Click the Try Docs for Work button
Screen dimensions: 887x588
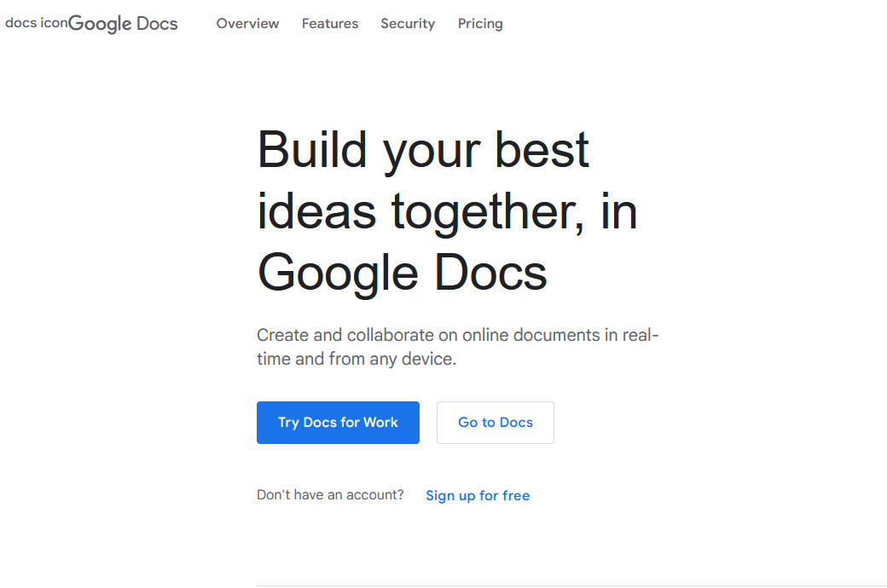point(338,423)
